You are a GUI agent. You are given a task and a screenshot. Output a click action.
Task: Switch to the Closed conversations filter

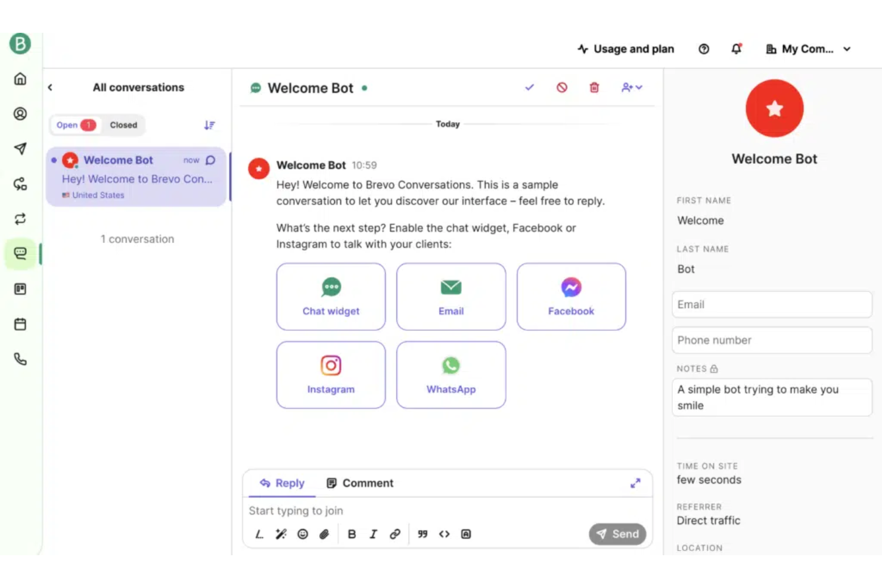[x=123, y=125]
